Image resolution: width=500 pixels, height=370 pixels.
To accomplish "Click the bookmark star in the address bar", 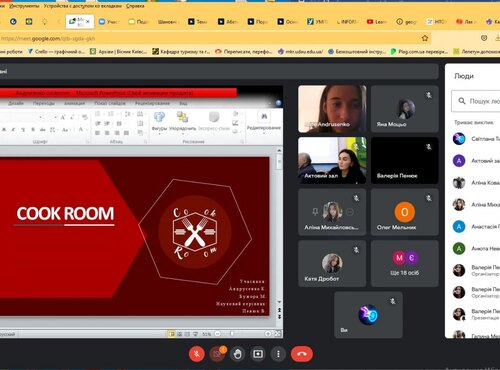I will (x=425, y=38).
